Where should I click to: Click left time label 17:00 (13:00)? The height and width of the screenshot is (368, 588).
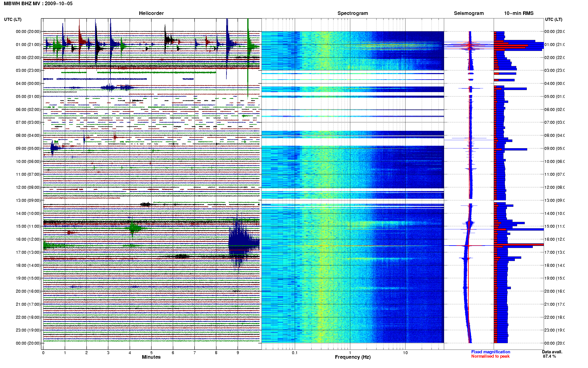28,252
